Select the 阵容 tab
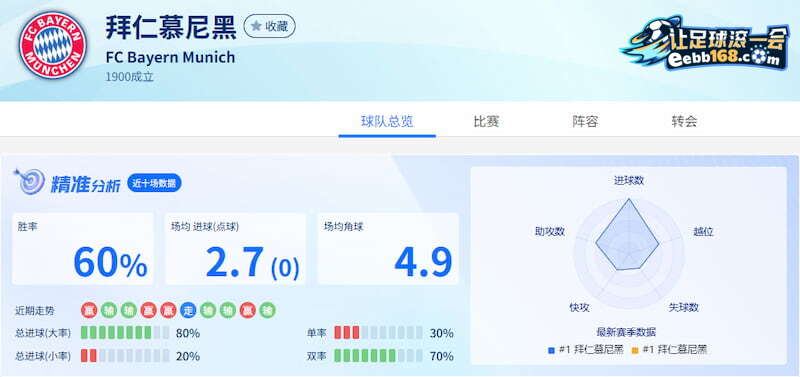Image resolution: width=800 pixels, height=377 pixels. coord(585,121)
